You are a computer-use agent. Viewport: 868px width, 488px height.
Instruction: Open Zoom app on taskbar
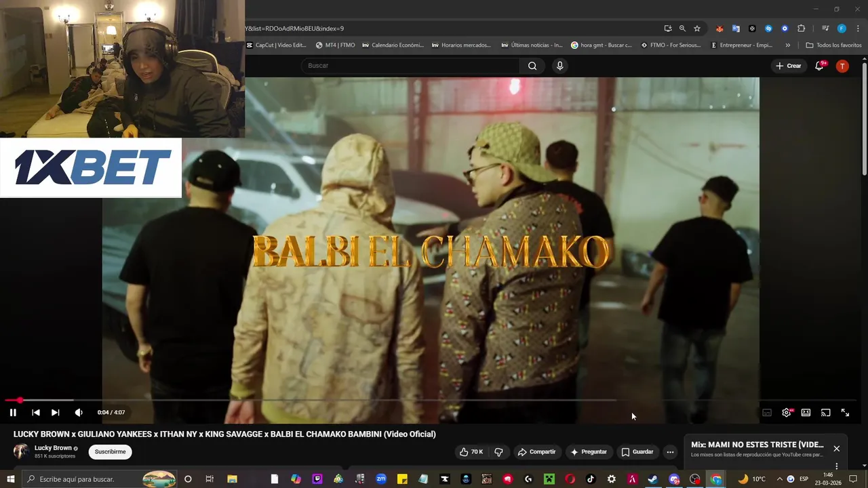[x=380, y=479]
